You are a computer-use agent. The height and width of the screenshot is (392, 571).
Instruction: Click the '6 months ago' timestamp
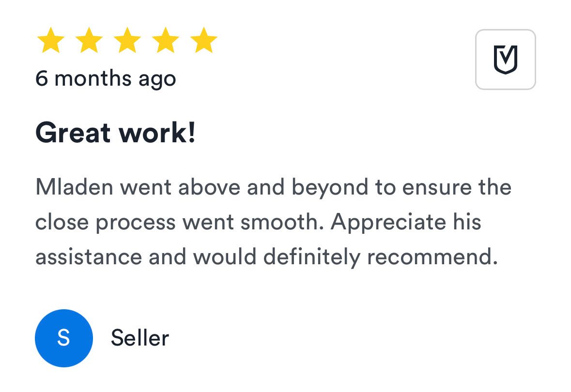106,78
